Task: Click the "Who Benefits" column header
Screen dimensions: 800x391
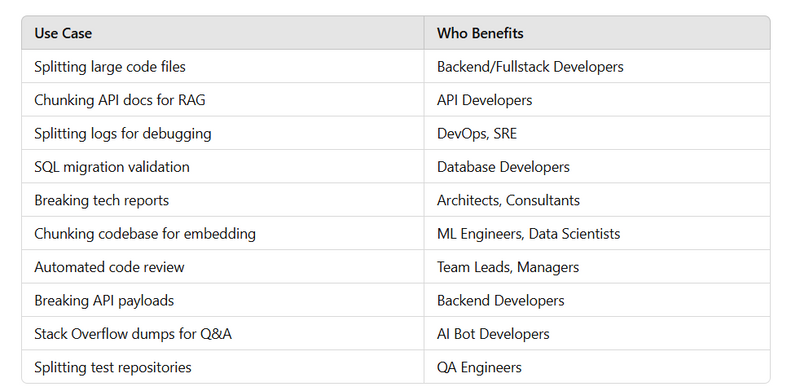Action: (x=597, y=33)
